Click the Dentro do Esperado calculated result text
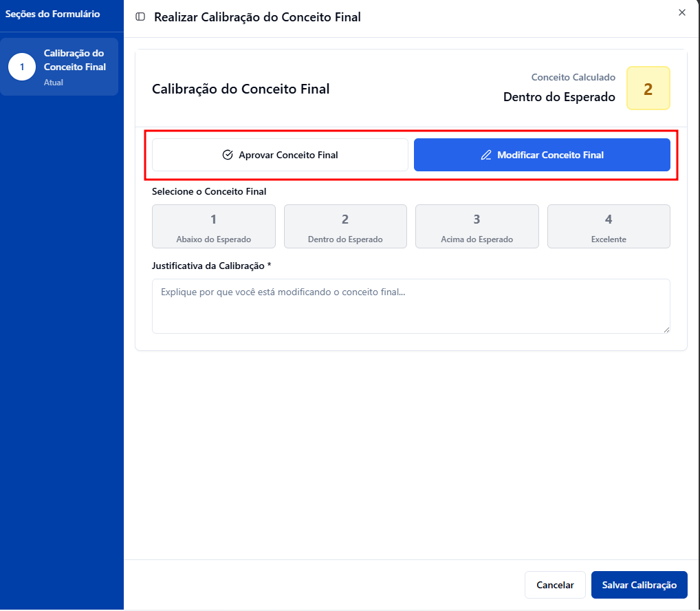700x611 pixels. click(559, 97)
